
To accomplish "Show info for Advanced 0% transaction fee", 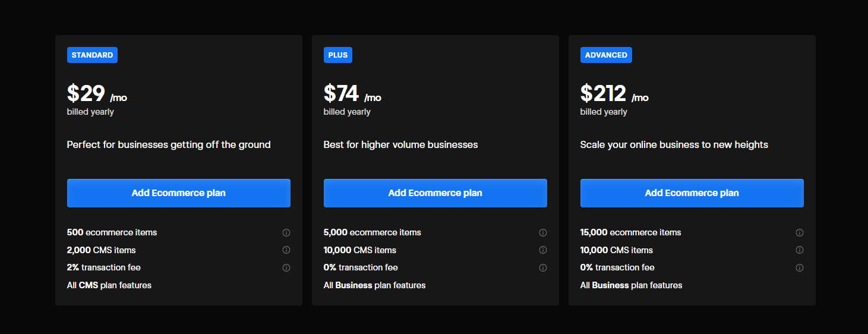I will pos(800,268).
